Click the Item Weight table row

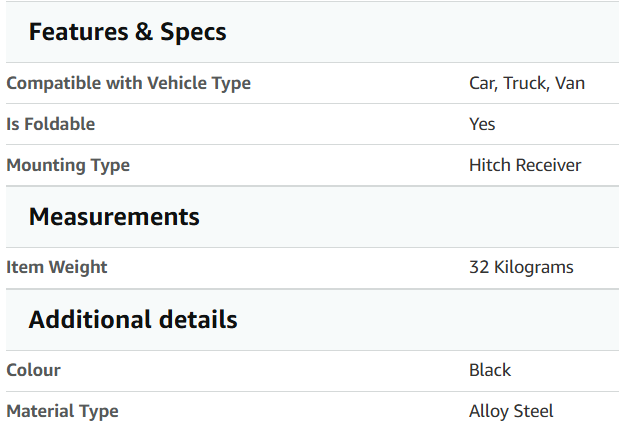[312, 268]
